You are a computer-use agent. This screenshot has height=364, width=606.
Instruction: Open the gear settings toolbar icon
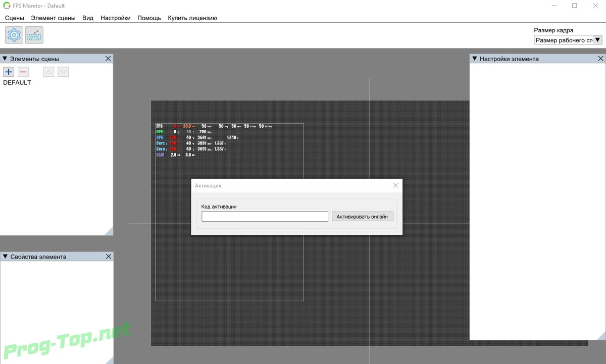[14, 35]
